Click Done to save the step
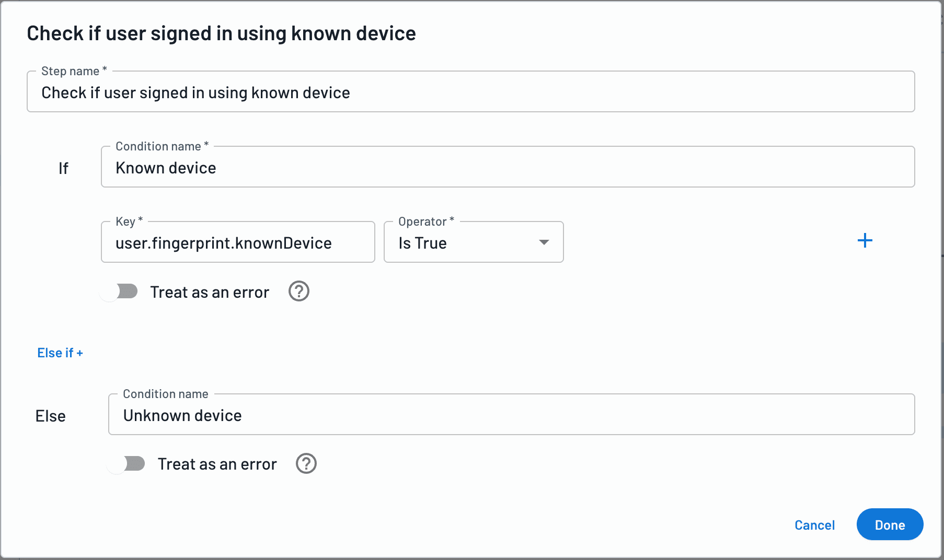Viewport: 944px width, 560px height. 890,524
